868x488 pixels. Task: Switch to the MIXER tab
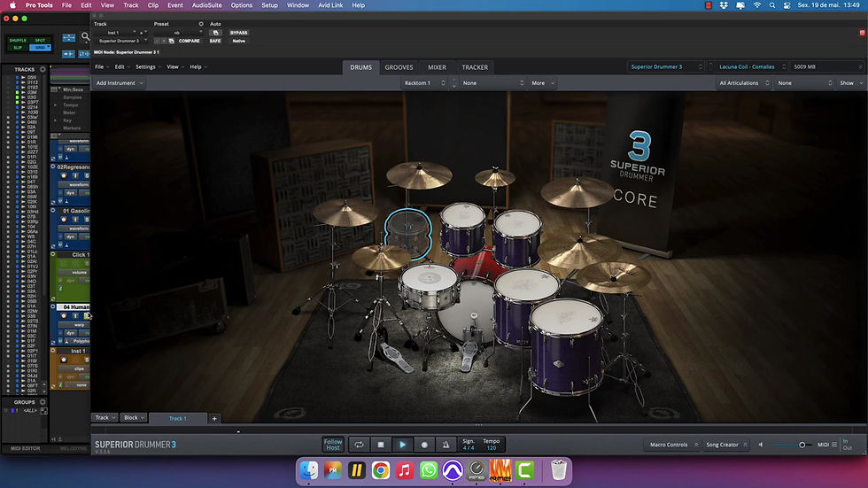click(437, 67)
